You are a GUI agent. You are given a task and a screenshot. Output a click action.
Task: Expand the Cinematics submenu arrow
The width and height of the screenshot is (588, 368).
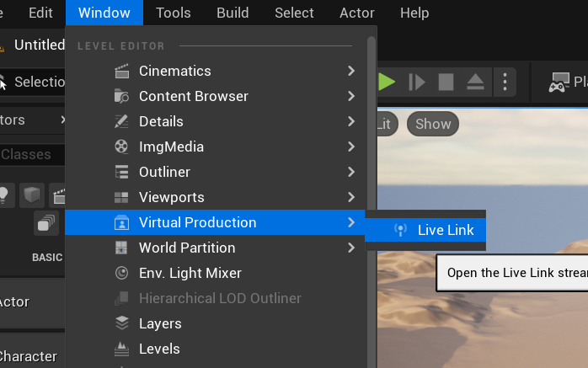(351, 71)
